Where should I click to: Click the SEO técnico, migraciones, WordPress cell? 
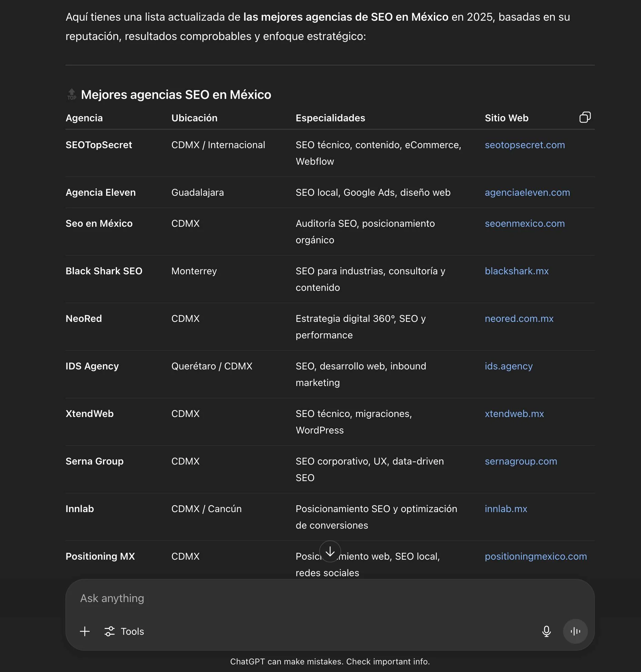pyautogui.click(x=354, y=422)
